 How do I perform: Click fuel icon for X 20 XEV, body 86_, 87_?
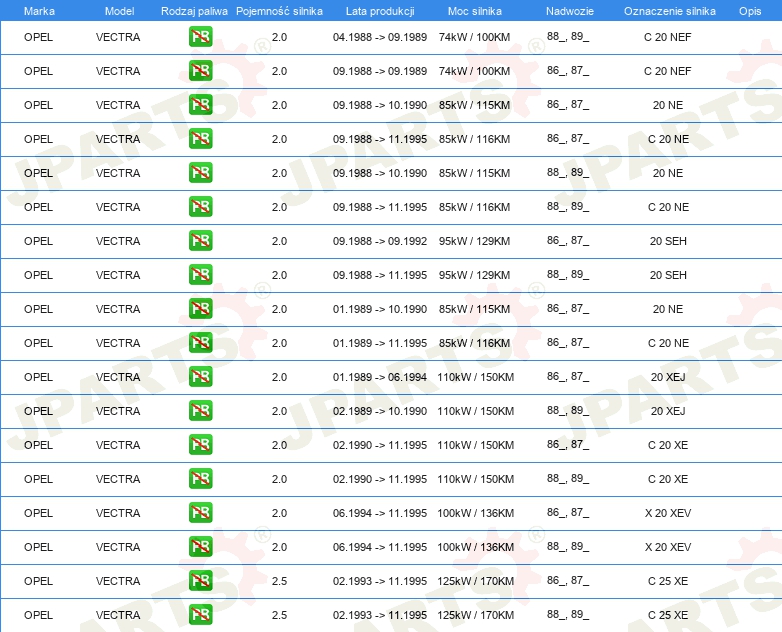pyautogui.click(x=200, y=512)
